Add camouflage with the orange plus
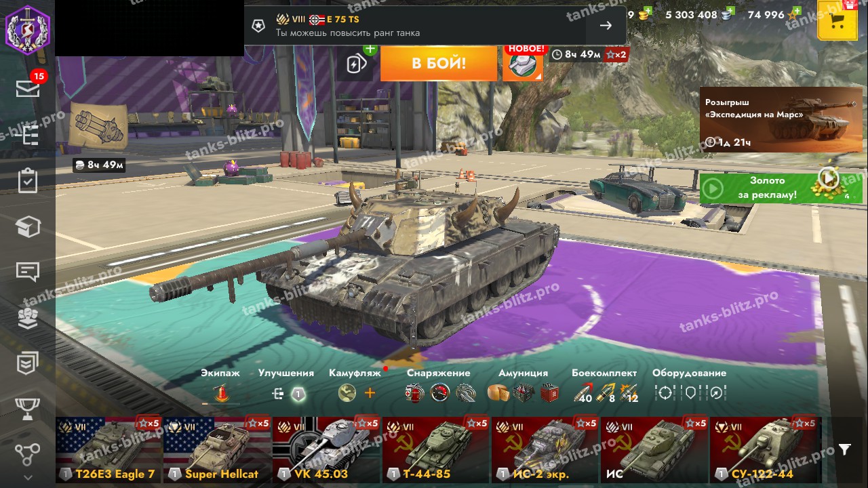The width and height of the screenshot is (868, 488). tap(370, 392)
